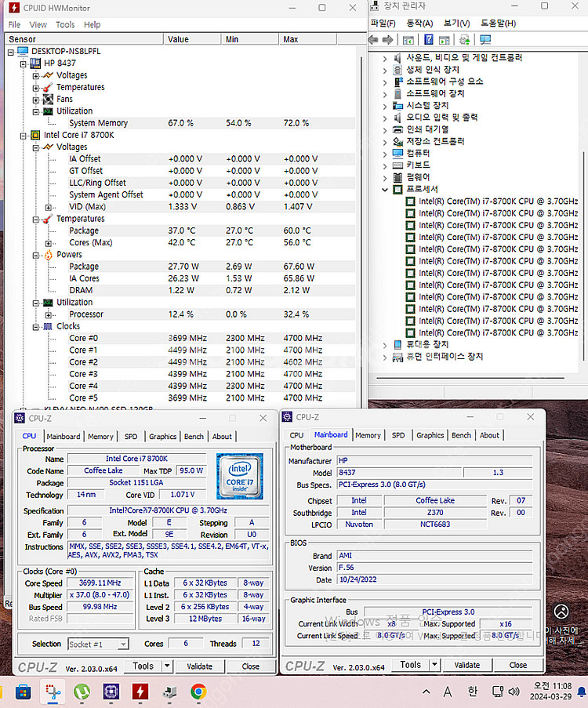Open HWMonitor Help menu
588x708 pixels.
(93, 25)
